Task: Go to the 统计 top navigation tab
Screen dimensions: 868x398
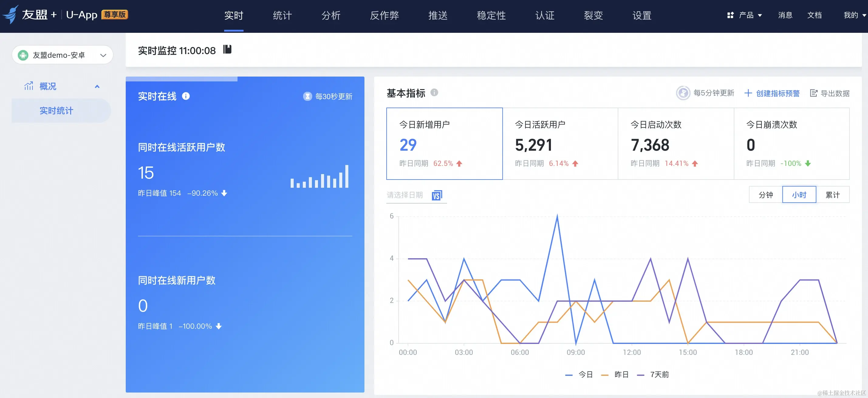Action: tap(282, 15)
